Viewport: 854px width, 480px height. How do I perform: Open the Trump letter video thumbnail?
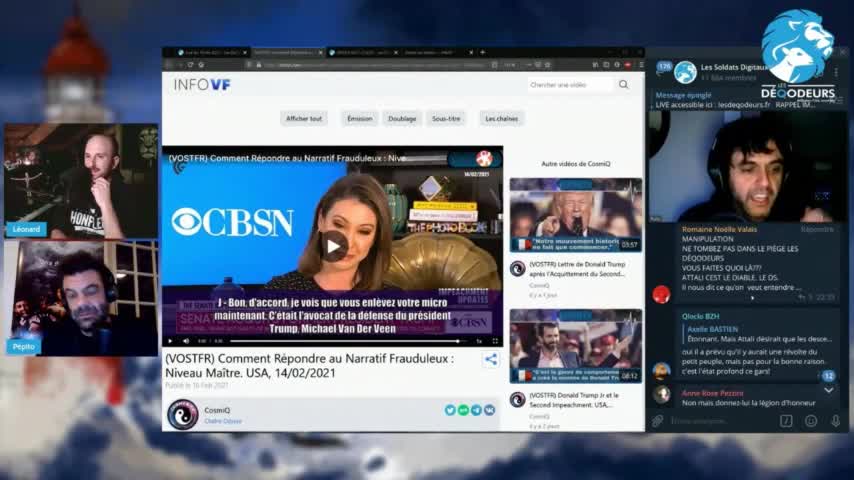pos(576,215)
